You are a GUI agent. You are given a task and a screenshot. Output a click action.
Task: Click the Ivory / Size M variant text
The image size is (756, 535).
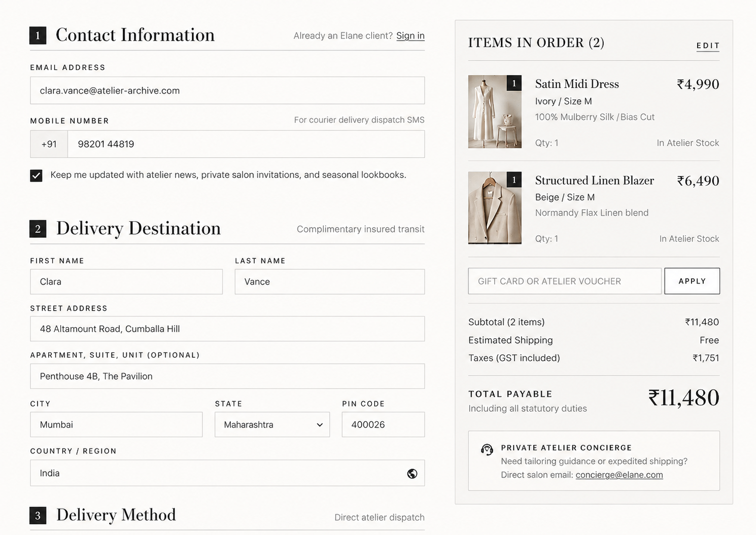tap(563, 101)
